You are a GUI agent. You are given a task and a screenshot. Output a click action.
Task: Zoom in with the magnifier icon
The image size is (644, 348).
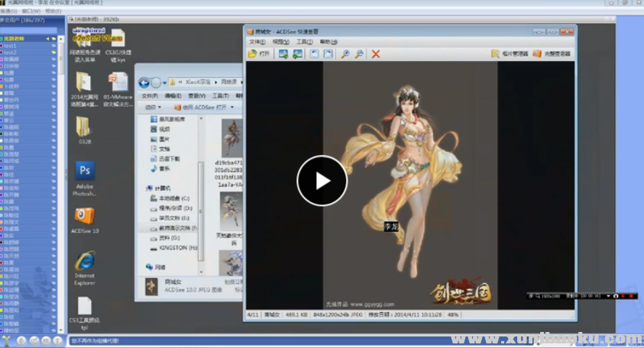tap(345, 54)
